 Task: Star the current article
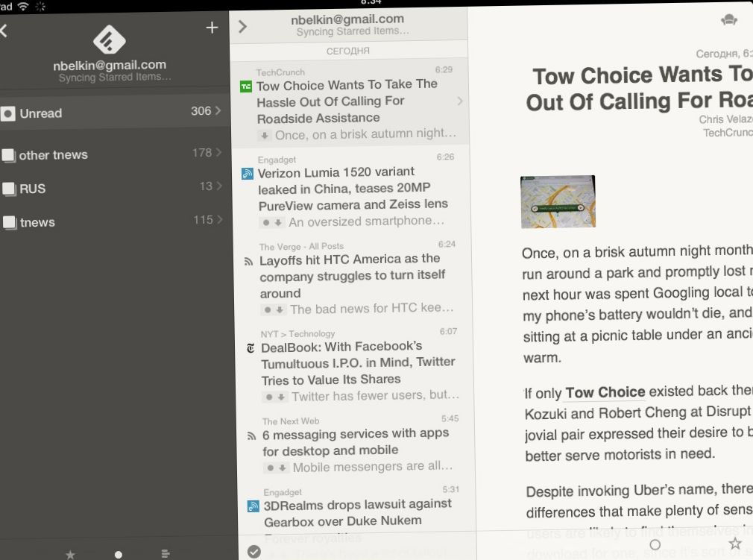point(735,543)
